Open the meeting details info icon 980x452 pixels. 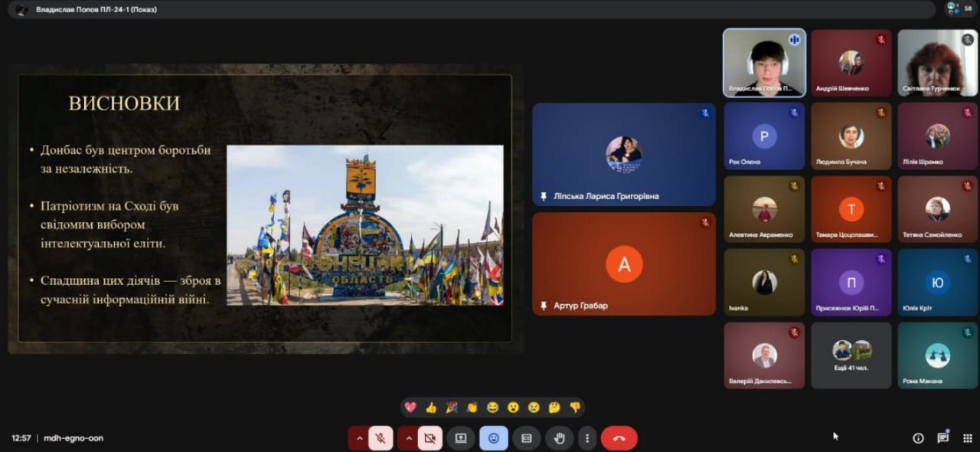[x=918, y=438]
